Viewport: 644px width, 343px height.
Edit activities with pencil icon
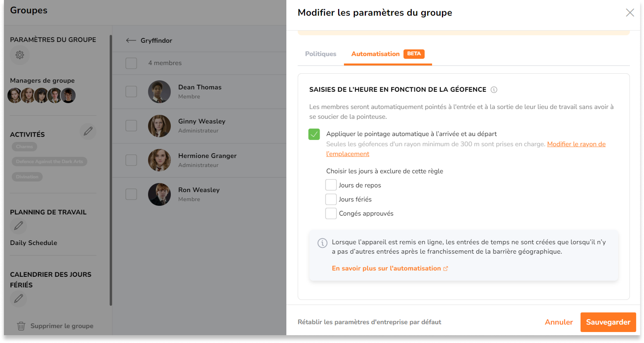(x=88, y=131)
